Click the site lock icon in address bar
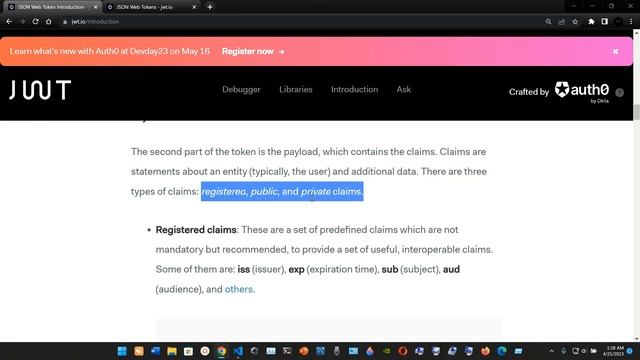The image size is (640, 360). pyautogui.click(x=65, y=22)
